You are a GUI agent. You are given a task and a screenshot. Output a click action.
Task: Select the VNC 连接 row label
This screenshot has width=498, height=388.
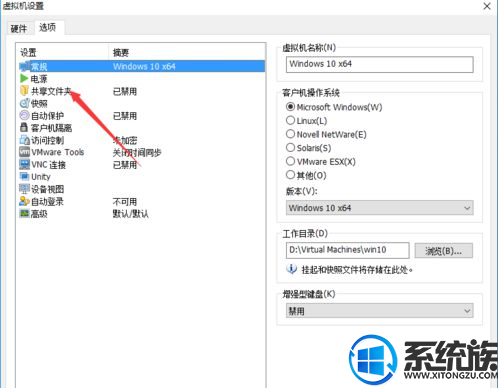[48, 165]
